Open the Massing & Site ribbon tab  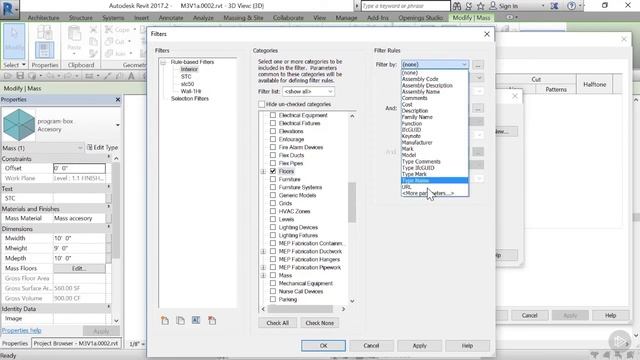coord(243,18)
